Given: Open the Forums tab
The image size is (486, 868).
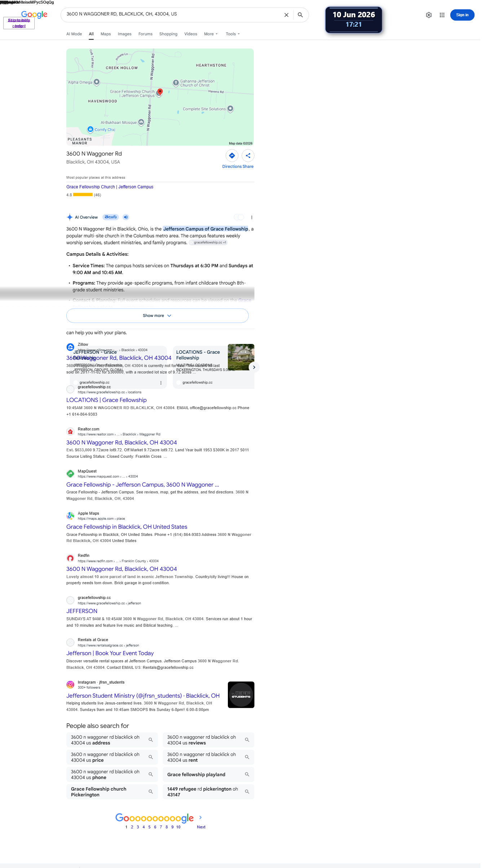Looking at the screenshot, I should 145,34.
